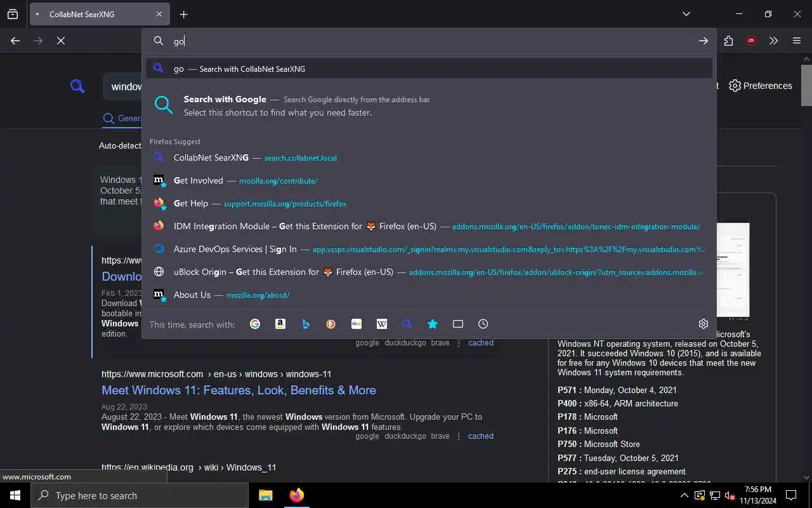
Task: Open cached link for first result
Action: click(x=481, y=343)
